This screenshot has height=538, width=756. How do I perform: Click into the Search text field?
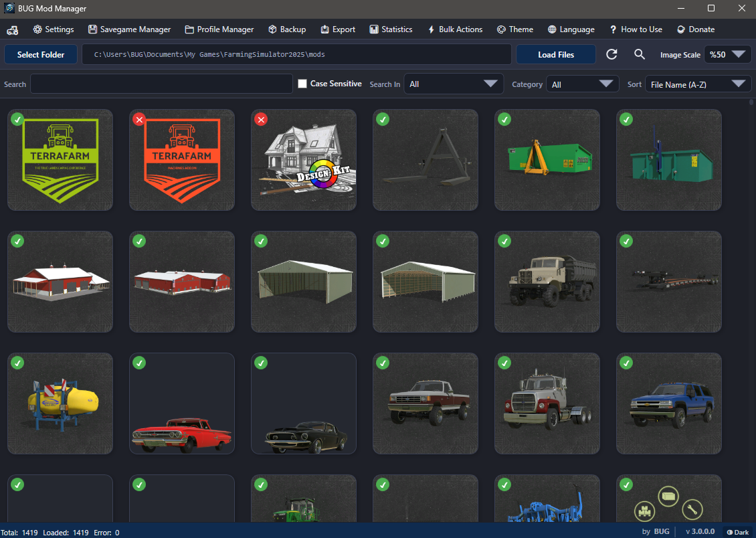[161, 84]
